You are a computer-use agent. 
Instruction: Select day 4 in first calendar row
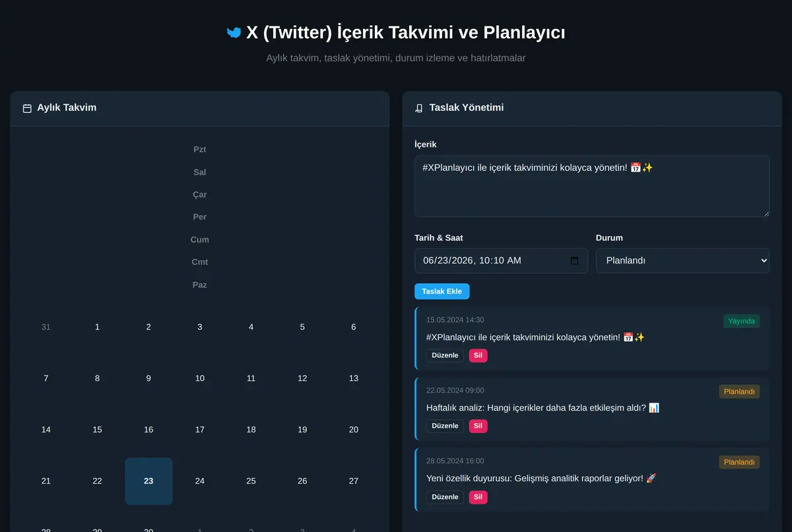[251, 327]
